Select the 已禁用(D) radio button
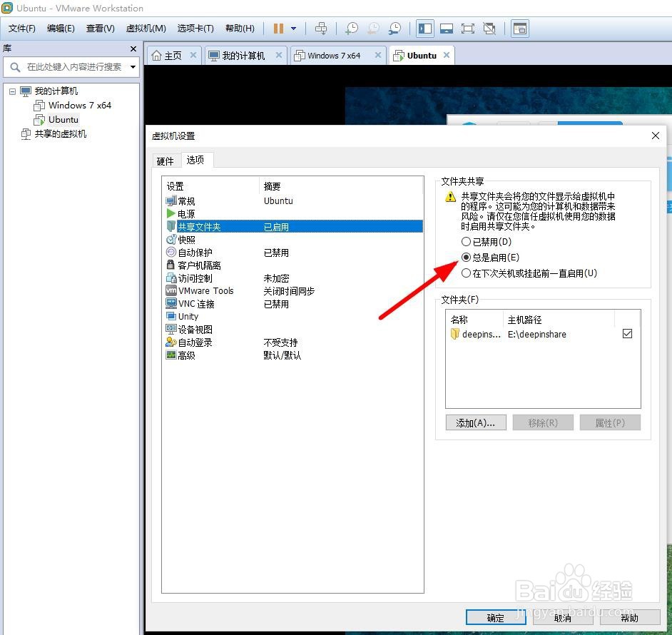The image size is (672, 635). tap(468, 243)
